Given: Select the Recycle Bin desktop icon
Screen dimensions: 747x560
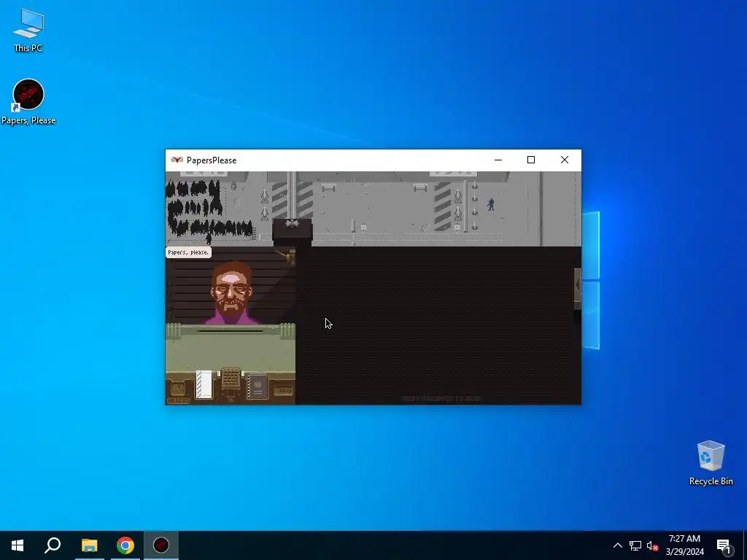Looking at the screenshot, I should 711,463.
